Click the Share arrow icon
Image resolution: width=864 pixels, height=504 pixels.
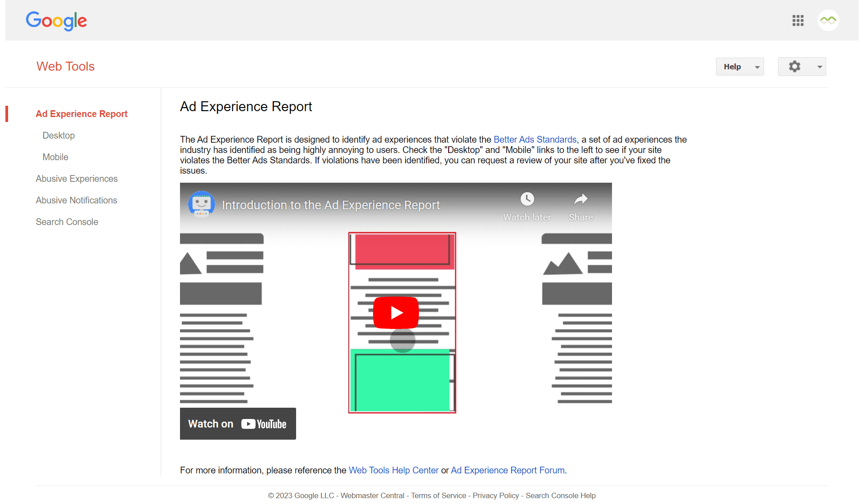[x=580, y=199]
